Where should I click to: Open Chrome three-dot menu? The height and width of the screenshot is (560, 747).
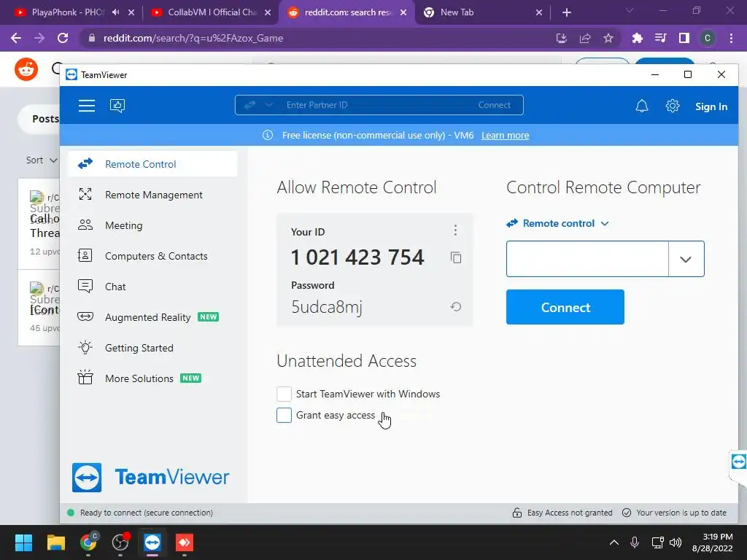point(731,38)
